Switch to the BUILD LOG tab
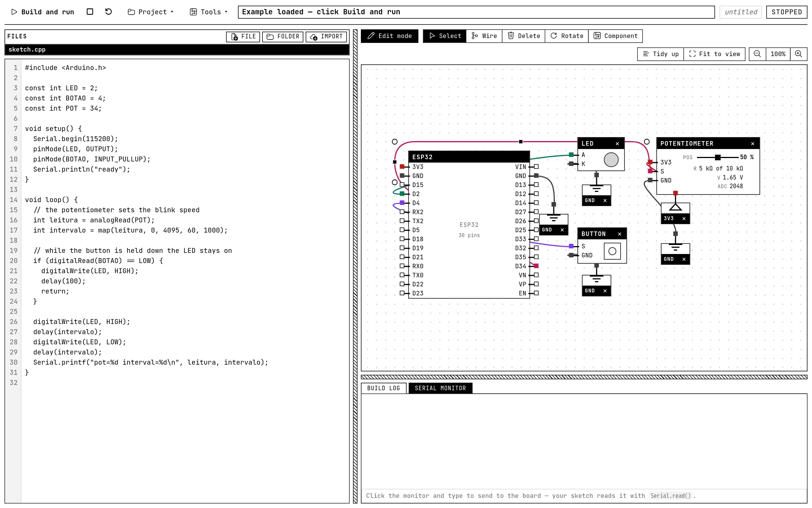 tap(383, 388)
